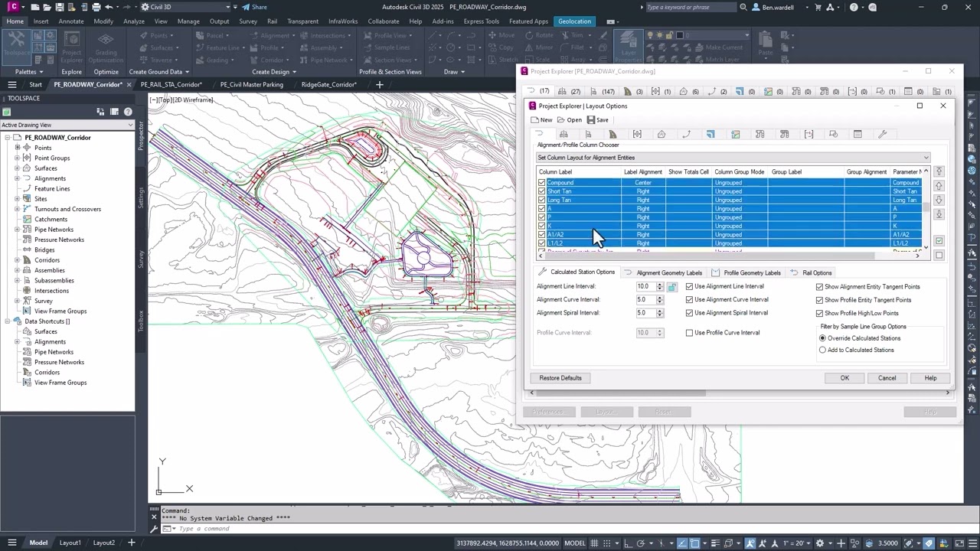Toggle Use Alignment Curve Interval checkbox
980x551 pixels.
click(x=689, y=300)
